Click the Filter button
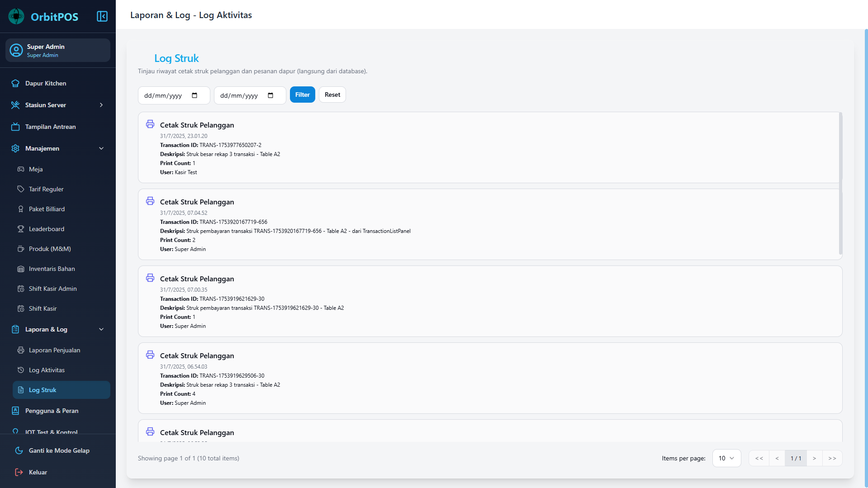 (x=302, y=95)
